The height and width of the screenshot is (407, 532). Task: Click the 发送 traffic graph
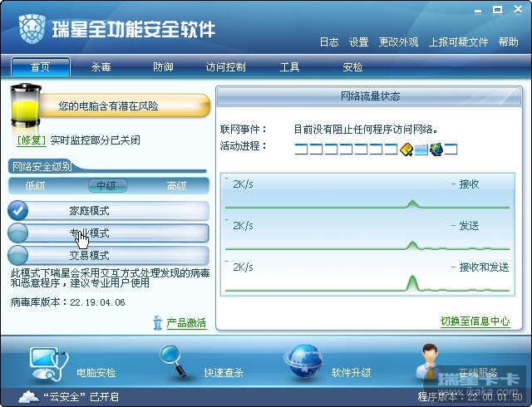367,235
